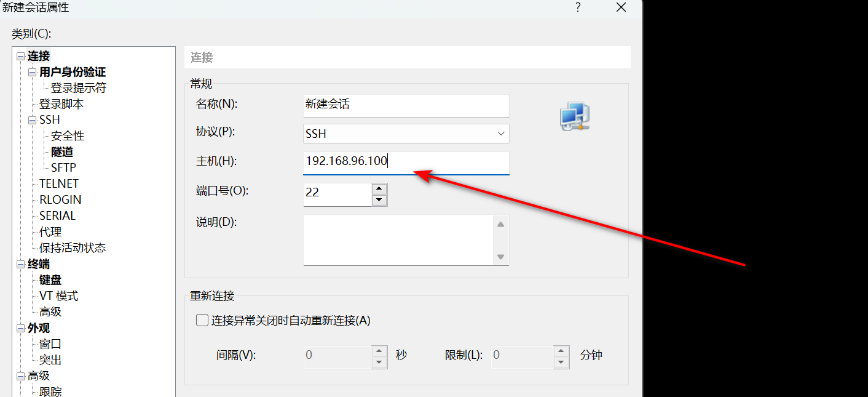This screenshot has height=397, width=868.
Task: Click the network computers session icon
Action: (x=574, y=117)
